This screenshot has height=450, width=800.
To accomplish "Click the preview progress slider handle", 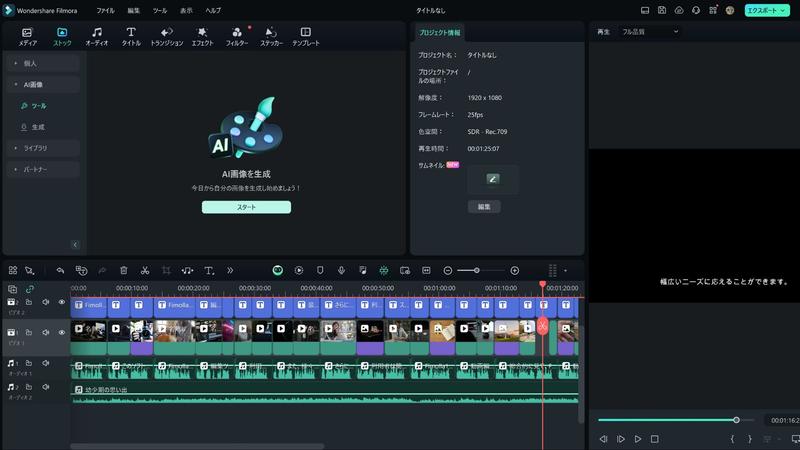I will coord(736,420).
